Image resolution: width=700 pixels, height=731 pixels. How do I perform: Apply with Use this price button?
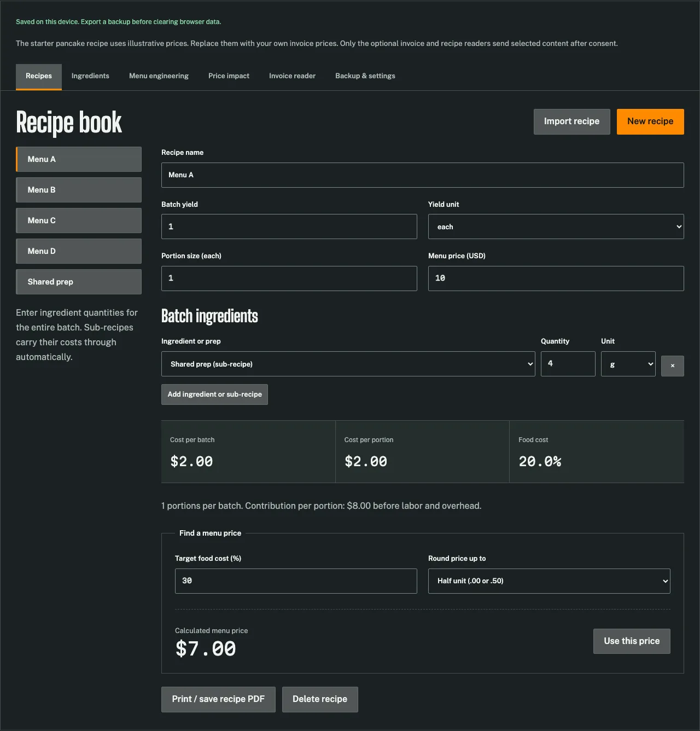click(632, 641)
